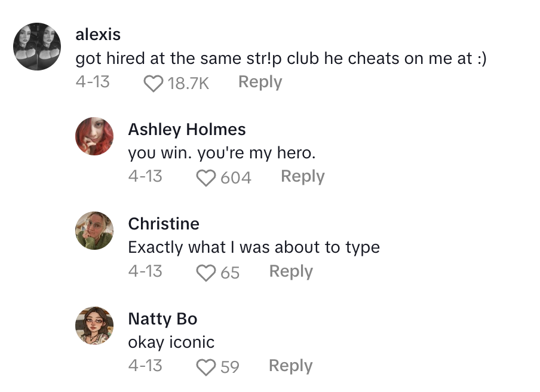Tap the heart on Ashley Holmes's reply

click(206, 177)
